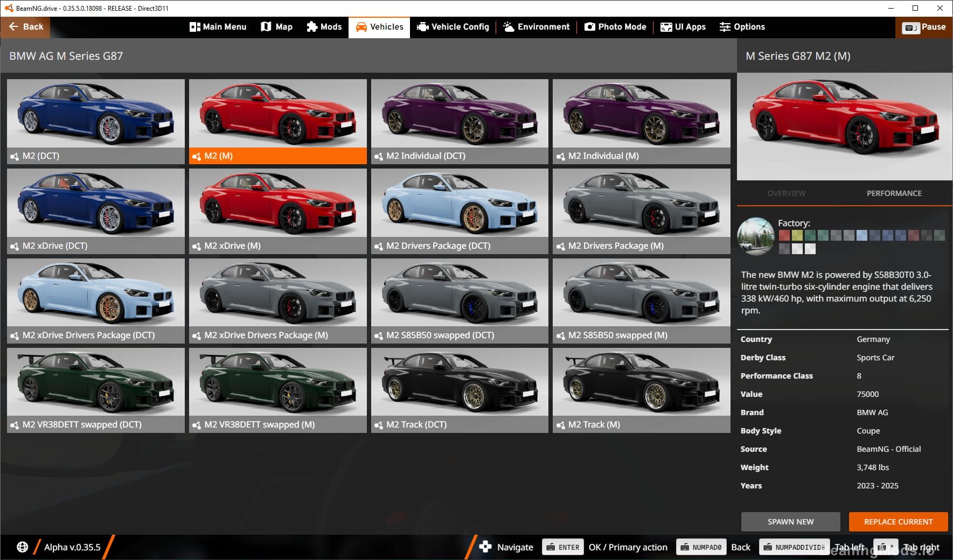Click the 'Coupe' body style value
This screenshot has height=560, width=953.
[x=868, y=431]
